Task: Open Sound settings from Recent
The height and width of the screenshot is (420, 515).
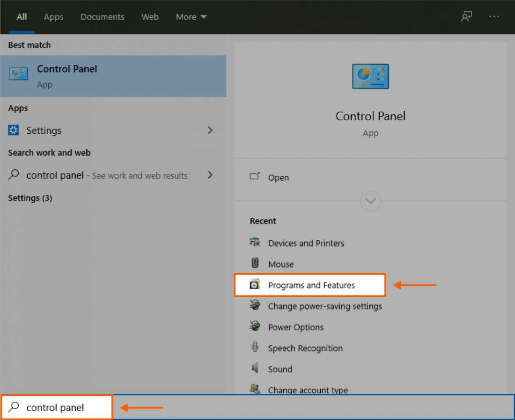Action: pos(280,369)
